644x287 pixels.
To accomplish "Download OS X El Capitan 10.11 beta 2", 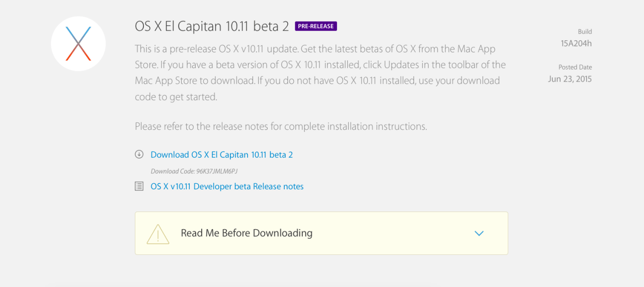I will click(222, 155).
